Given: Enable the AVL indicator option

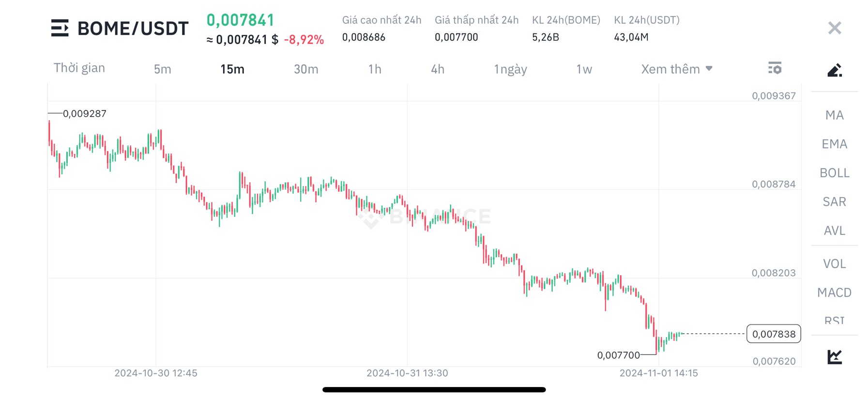Looking at the screenshot, I should tap(834, 231).
